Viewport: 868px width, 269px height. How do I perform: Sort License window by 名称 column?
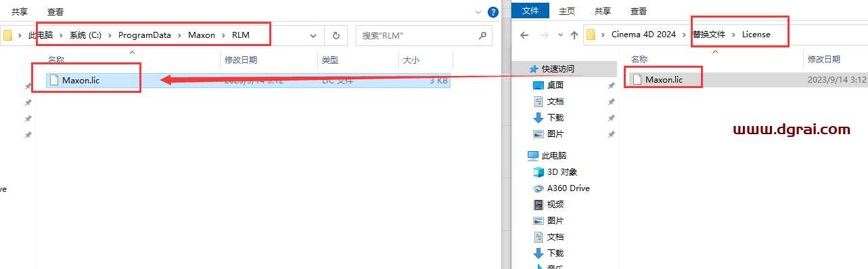(639, 60)
